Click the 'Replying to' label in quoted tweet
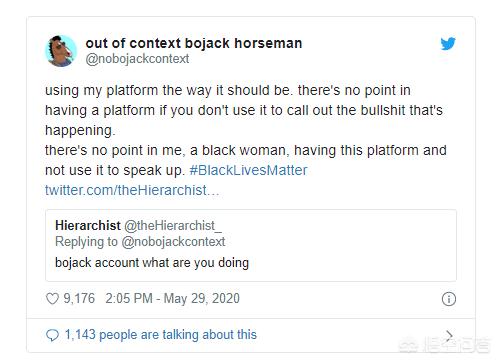The height and width of the screenshot is (362, 500). 86,242
